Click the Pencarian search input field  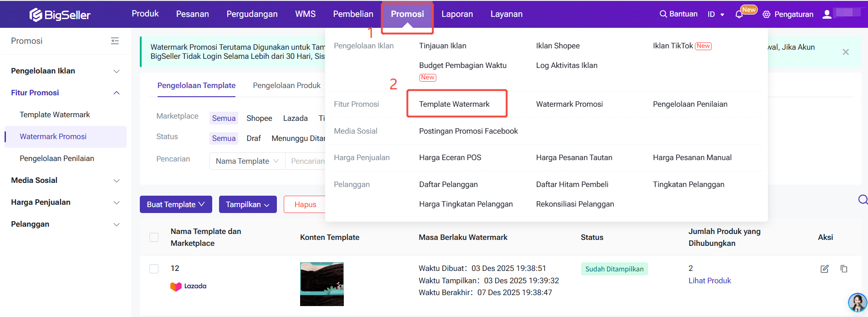pos(306,161)
